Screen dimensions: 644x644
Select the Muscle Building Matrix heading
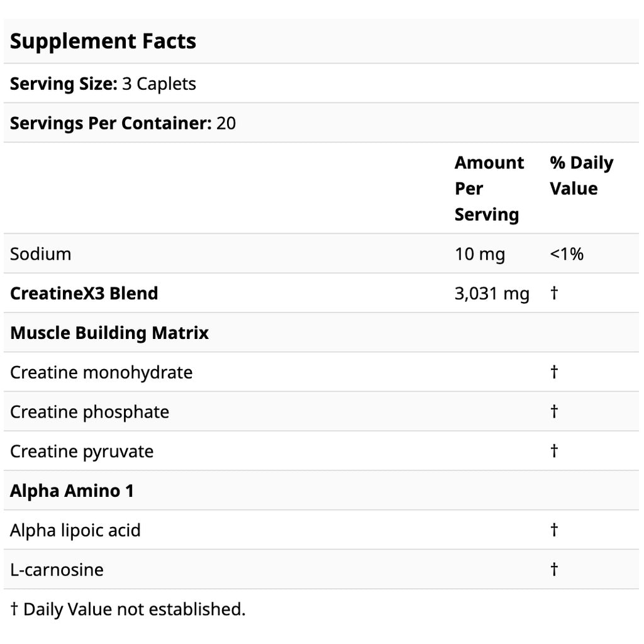(x=109, y=333)
